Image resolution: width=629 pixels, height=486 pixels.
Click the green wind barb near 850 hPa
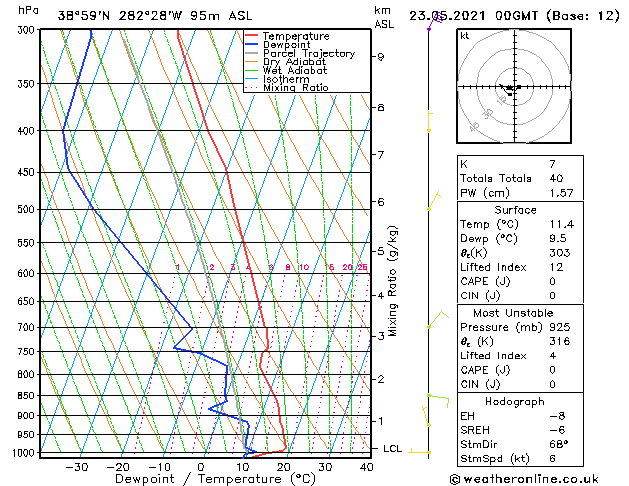438,401
